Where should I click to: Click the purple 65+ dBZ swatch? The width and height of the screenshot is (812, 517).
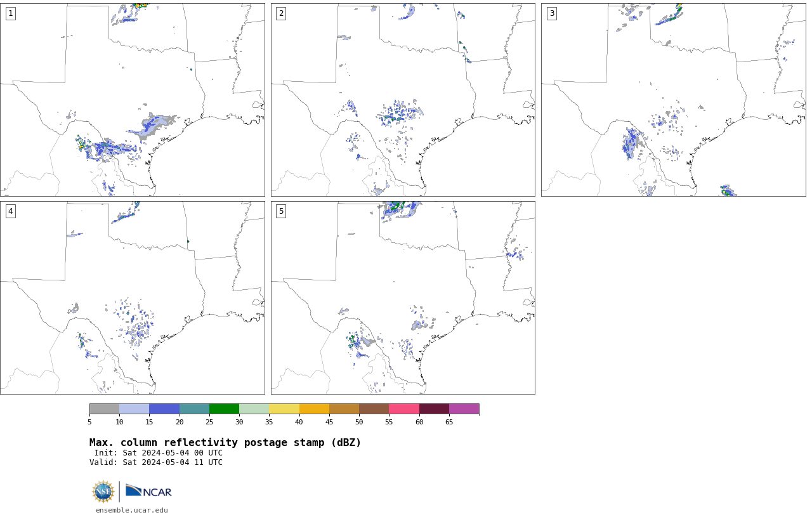coord(464,409)
